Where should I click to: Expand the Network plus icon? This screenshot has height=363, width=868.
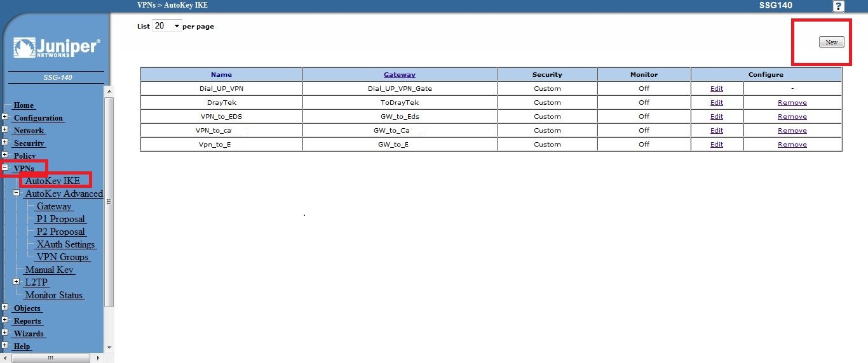5,130
